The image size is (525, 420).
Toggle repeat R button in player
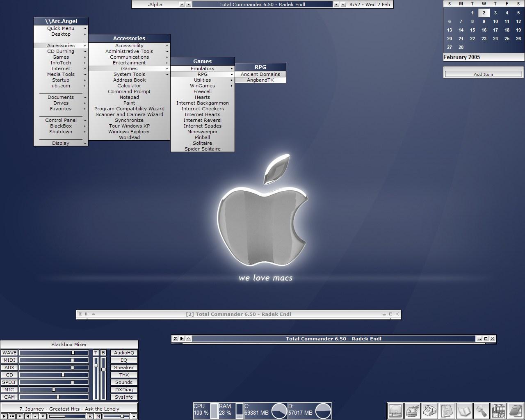click(90, 416)
